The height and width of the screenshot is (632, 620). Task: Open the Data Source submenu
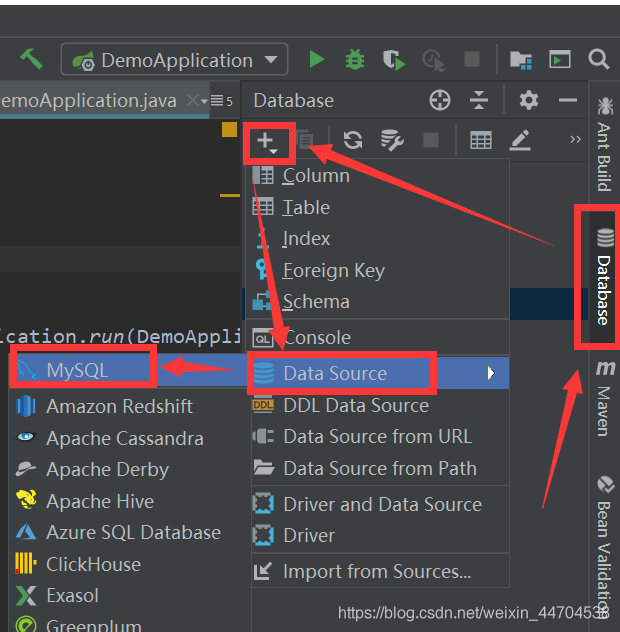378,373
